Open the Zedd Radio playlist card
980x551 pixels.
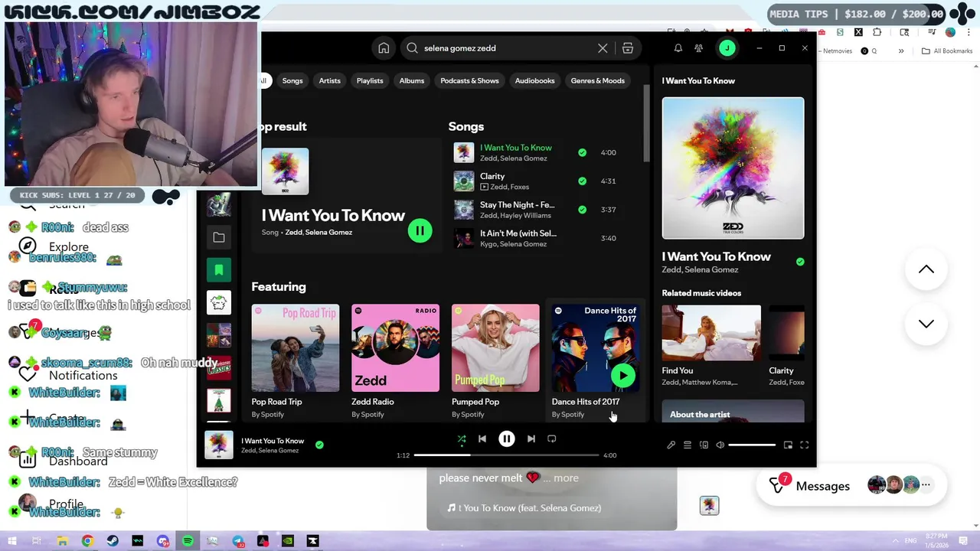point(395,361)
